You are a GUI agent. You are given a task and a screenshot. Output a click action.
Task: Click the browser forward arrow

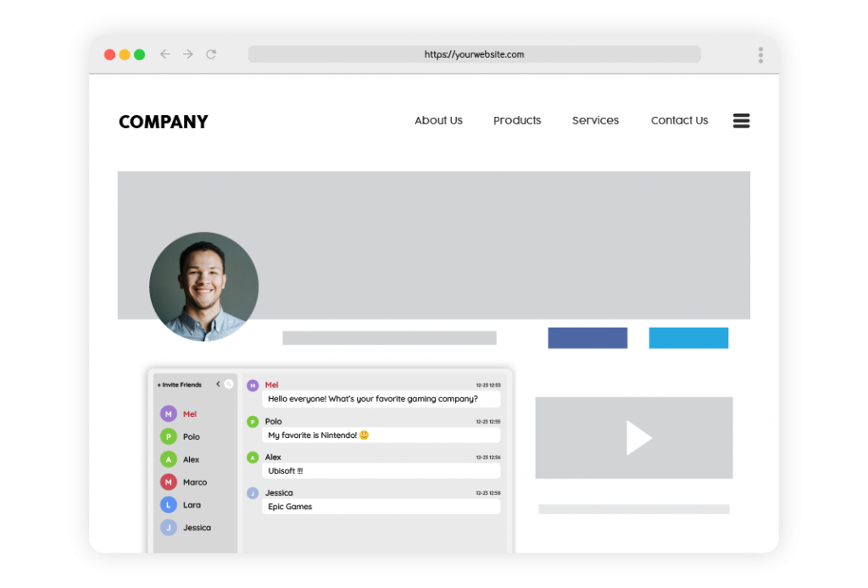tap(188, 54)
